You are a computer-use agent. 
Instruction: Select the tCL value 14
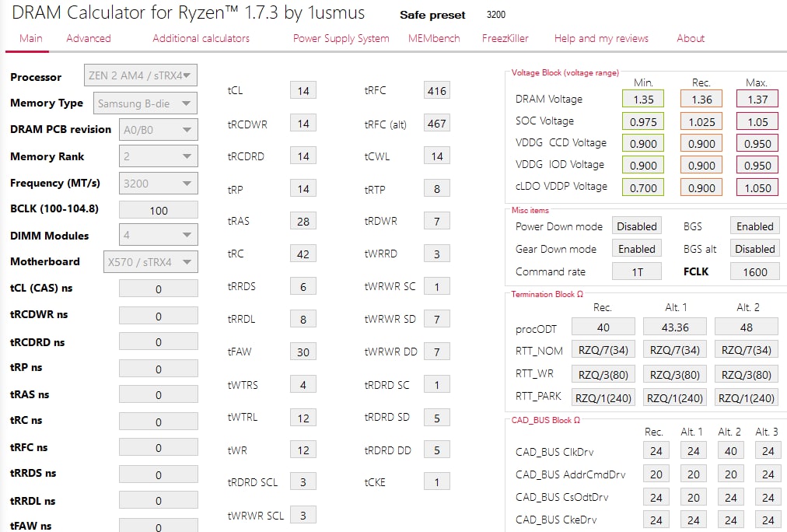303,91
